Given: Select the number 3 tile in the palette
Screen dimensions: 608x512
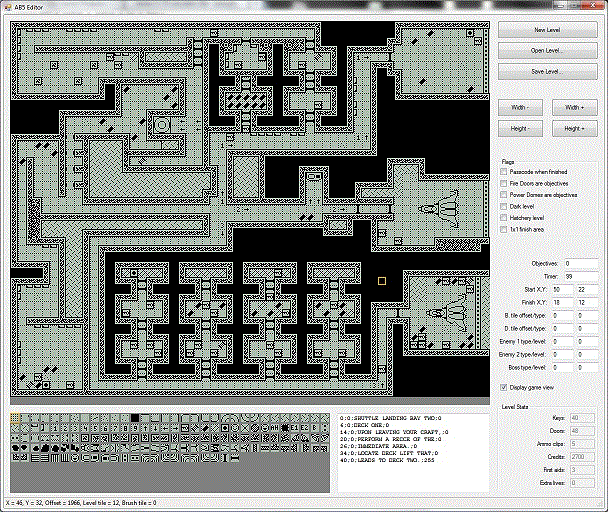Looking at the screenshot, I should 75,428.
